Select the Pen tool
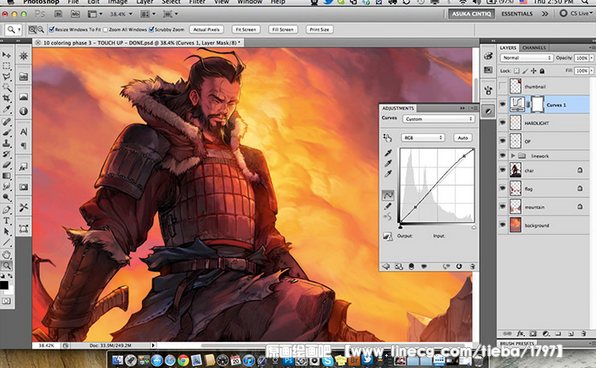596x368 pixels. [x=6, y=209]
